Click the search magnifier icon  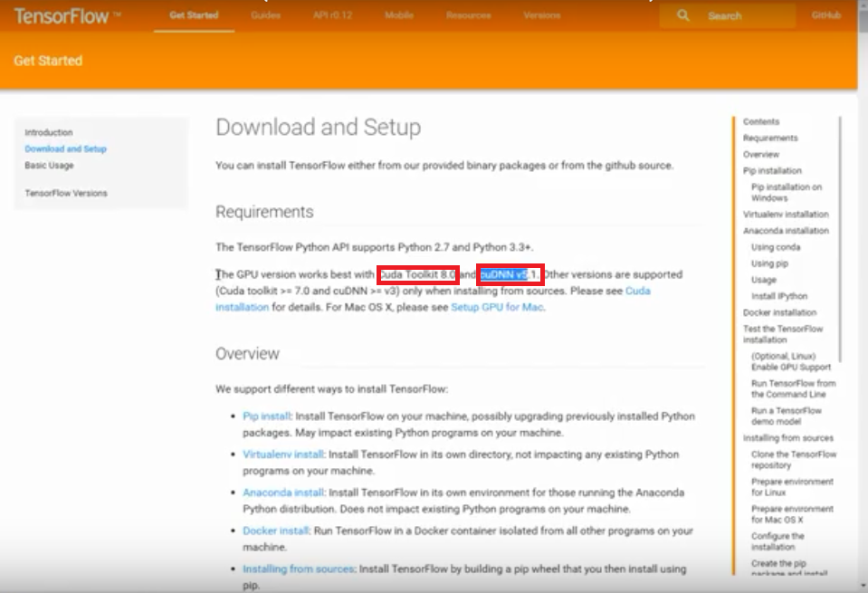point(683,15)
